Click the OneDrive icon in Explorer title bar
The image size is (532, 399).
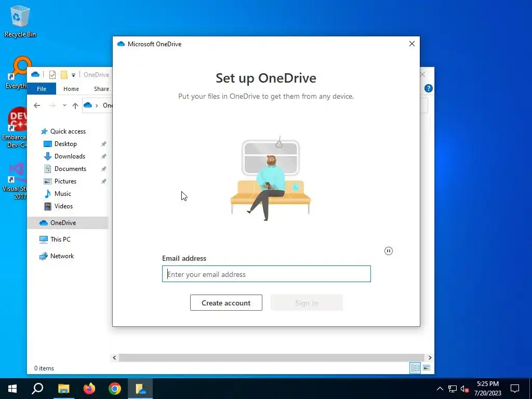click(35, 74)
